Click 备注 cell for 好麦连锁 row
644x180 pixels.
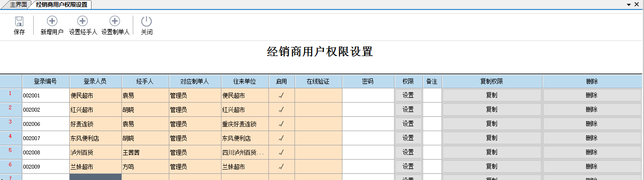click(432, 124)
